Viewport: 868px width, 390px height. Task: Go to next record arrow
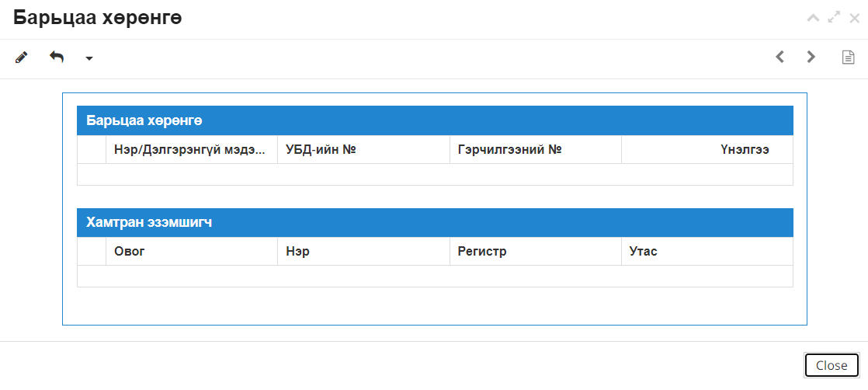(811, 57)
